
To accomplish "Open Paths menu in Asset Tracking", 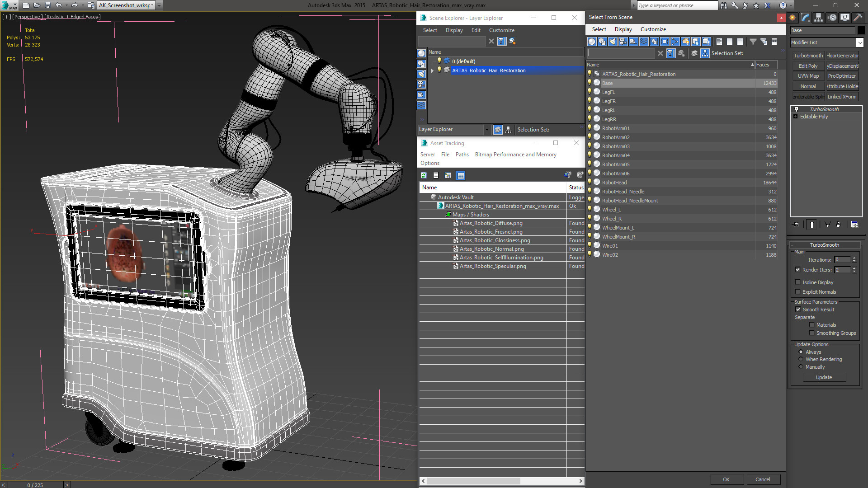I will click(462, 155).
